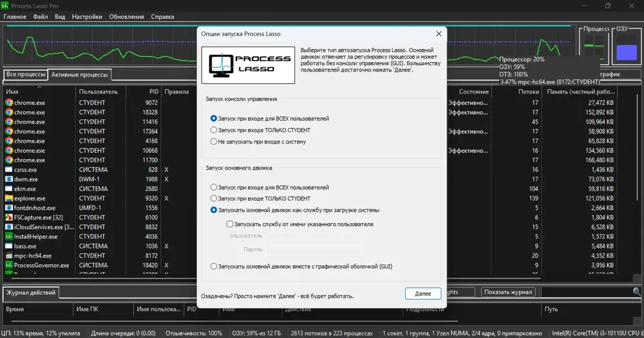
Task: Select core engine launch for ALL users
Action: point(269,187)
